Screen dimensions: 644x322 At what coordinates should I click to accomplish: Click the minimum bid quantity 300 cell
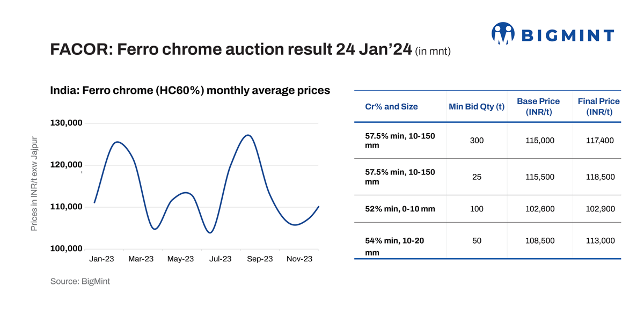[477, 141]
